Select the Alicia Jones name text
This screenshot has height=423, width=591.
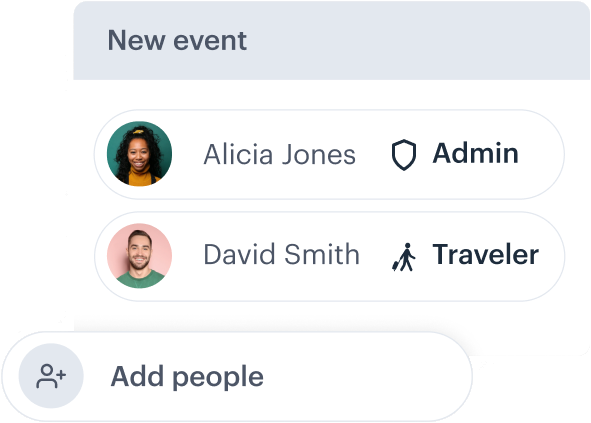tap(280, 154)
